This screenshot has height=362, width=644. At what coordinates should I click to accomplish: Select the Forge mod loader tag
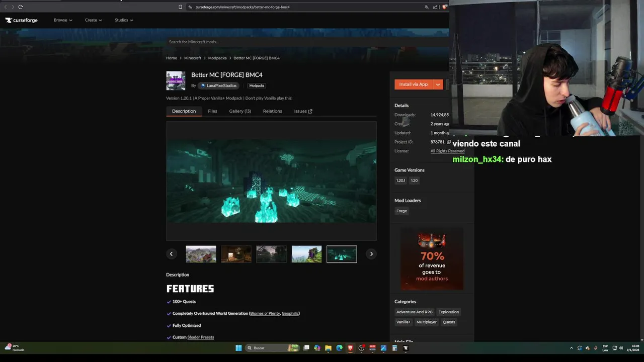click(x=401, y=211)
